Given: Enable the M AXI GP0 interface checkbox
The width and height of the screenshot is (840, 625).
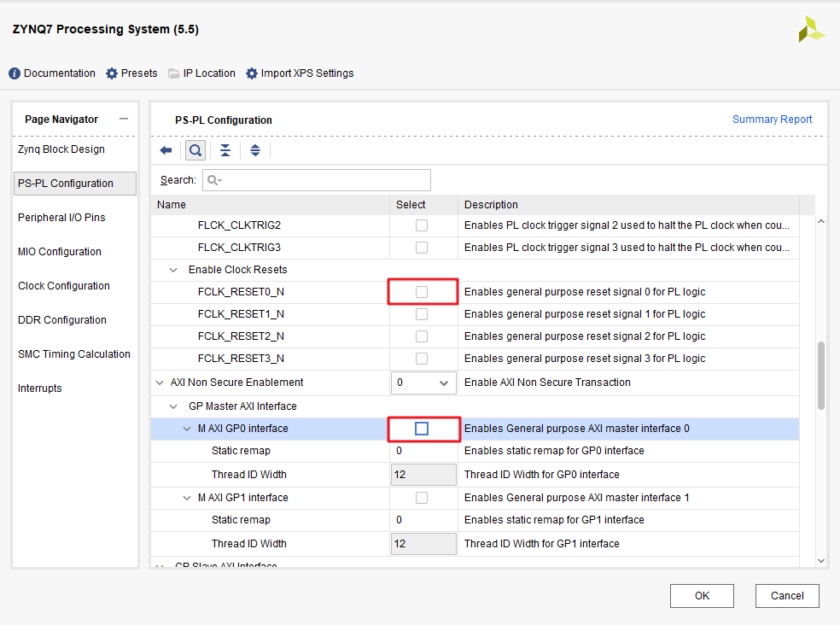Looking at the screenshot, I should (x=422, y=429).
